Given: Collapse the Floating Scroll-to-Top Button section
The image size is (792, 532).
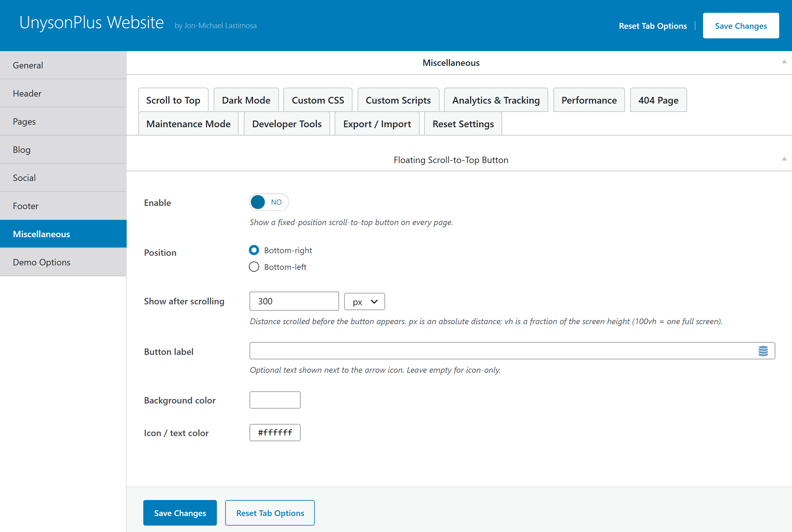Looking at the screenshot, I should (784, 159).
